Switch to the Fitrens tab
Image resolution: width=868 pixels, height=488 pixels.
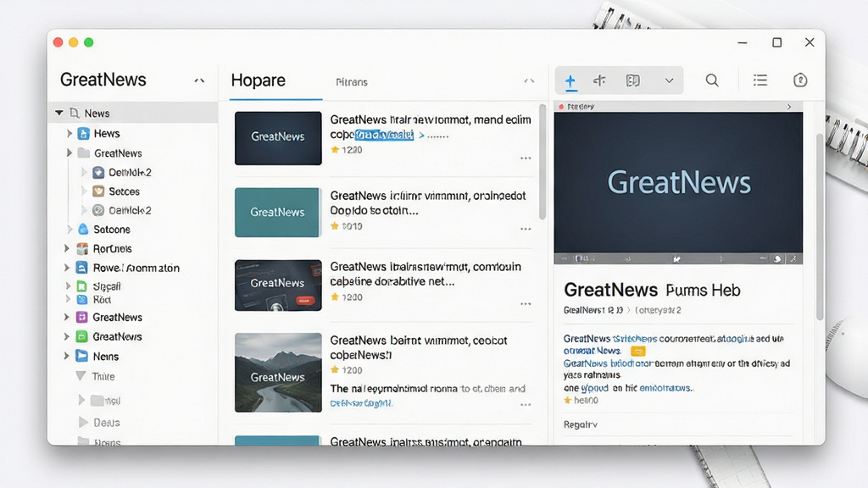click(x=352, y=82)
